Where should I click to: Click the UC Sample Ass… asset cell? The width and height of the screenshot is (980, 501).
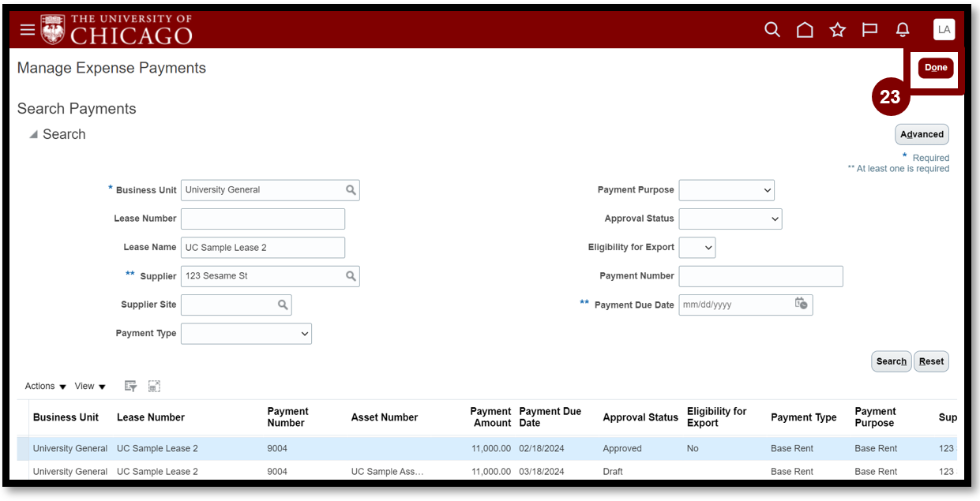click(388, 472)
